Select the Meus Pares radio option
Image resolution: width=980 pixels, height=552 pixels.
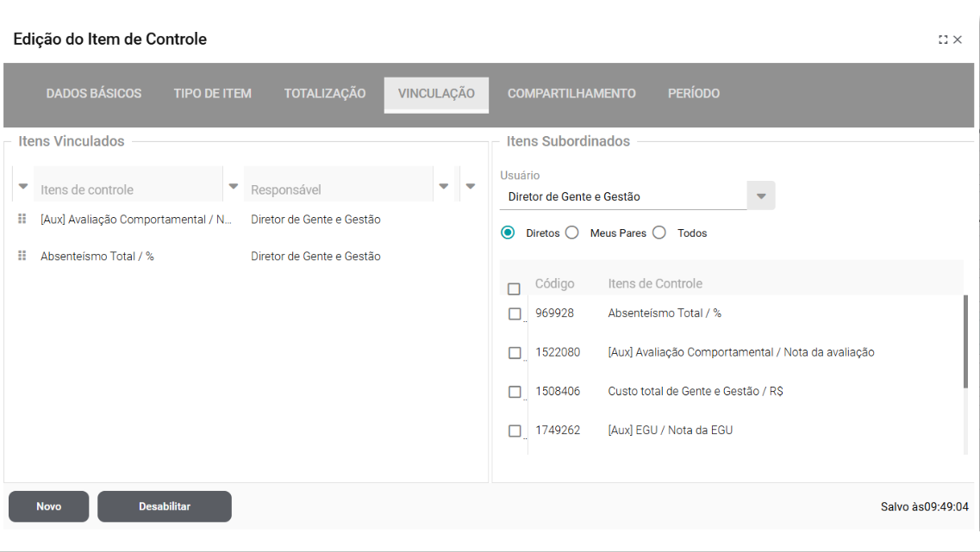point(571,233)
